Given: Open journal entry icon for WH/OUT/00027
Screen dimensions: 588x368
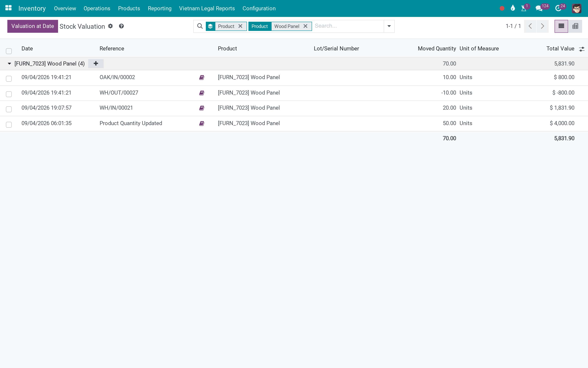Looking at the screenshot, I should tap(202, 93).
